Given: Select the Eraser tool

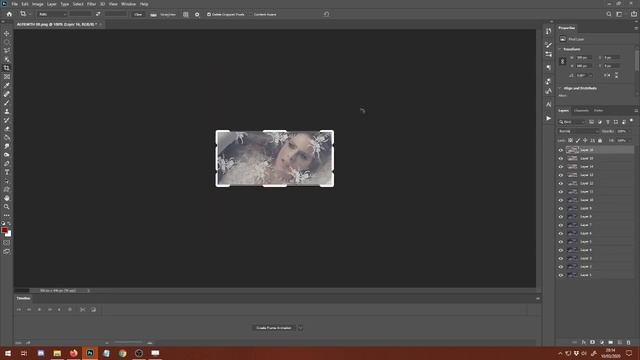Looking at the screenshot, I should [x=7, y=129].
